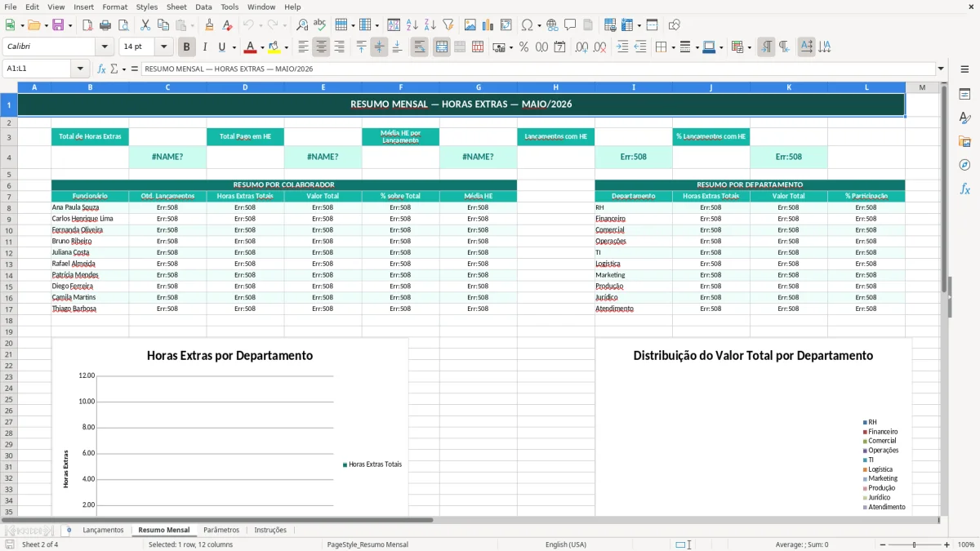This screenshot has height=551, width=980.
Task: Format cells as date
Action: point(559,47)
